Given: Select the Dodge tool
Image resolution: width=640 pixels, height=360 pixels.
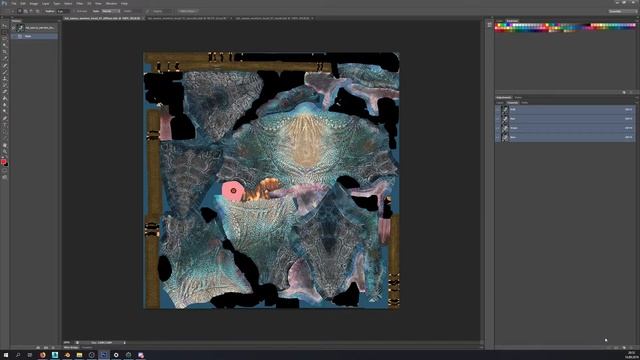Looking at the screenshot, I should pos(5,111).
